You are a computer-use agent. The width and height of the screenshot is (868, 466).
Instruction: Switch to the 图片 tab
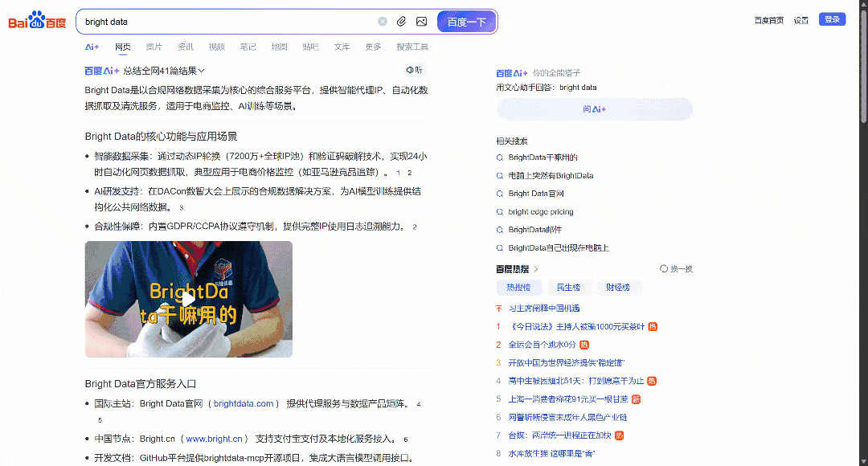(154, 47)
